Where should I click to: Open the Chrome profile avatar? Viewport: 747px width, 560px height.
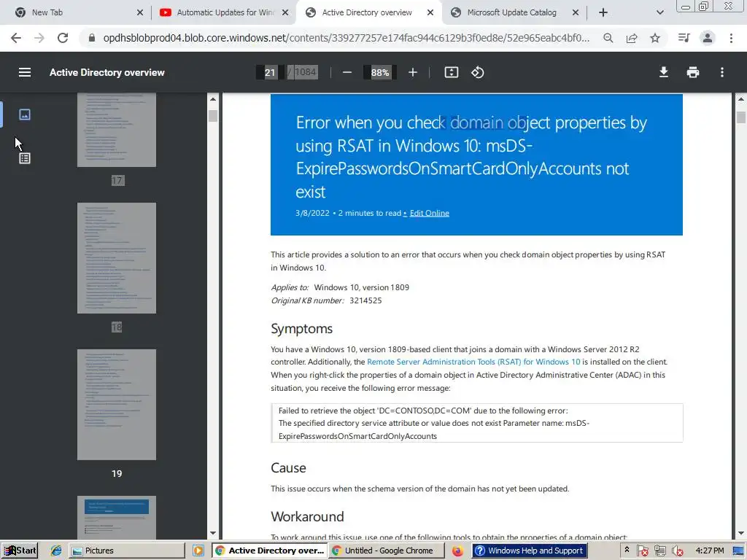(x=708, y=38)
